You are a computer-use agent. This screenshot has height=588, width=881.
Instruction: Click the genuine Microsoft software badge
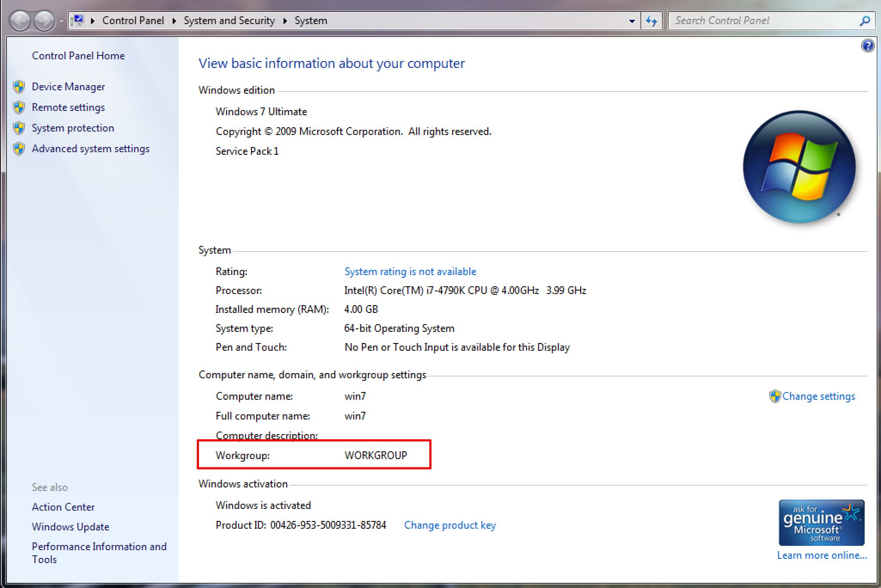(x=821, y=522)
